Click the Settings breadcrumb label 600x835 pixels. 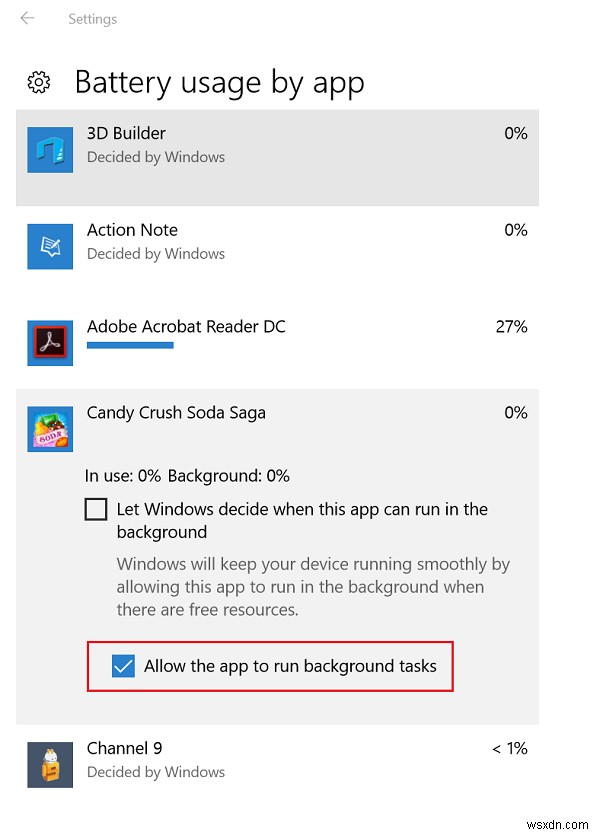(x=92, y=18)
